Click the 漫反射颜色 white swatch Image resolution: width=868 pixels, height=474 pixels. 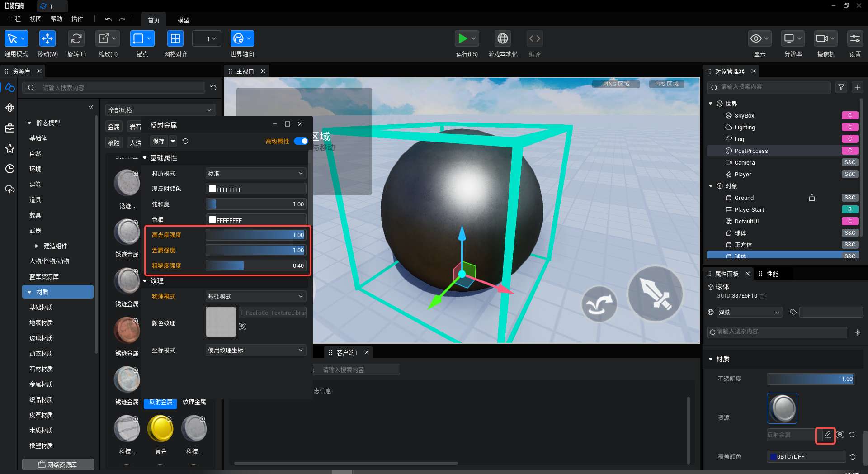point(212,189)
